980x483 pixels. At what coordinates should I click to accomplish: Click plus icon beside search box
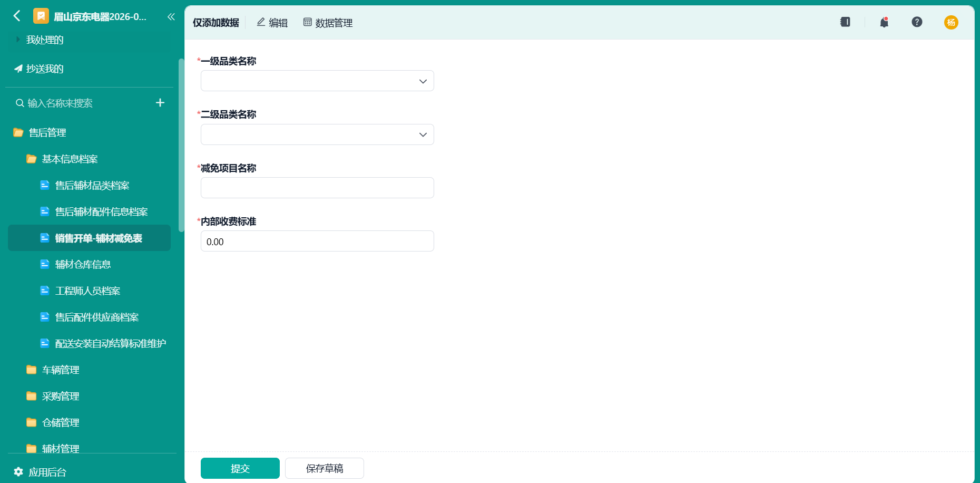(x=160, y=103)
